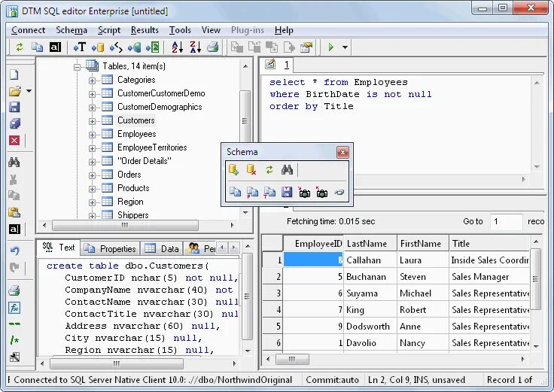Viewport: 554px width, 392px height.
Task: Open the Tools menu
Action: coord(180,30)
